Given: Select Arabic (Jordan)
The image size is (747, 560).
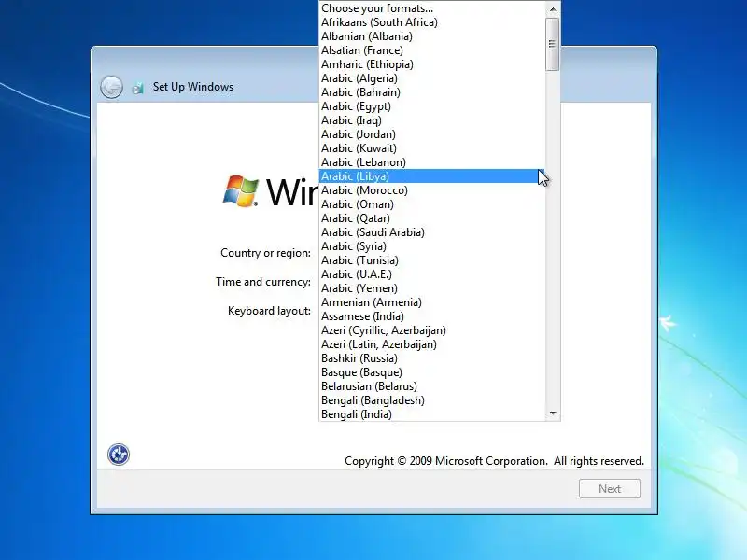Looking at the screenshot, I should (431, 134).
